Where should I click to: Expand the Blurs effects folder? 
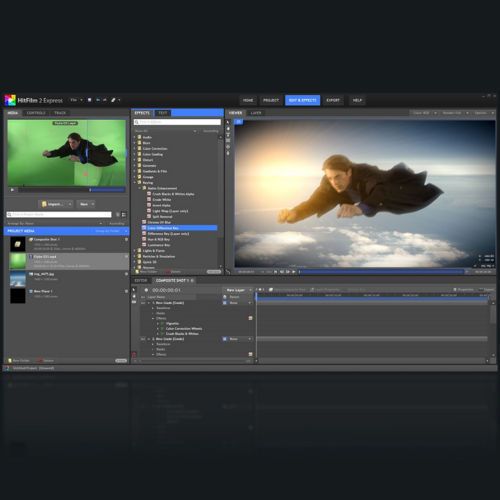pos(135,143)
